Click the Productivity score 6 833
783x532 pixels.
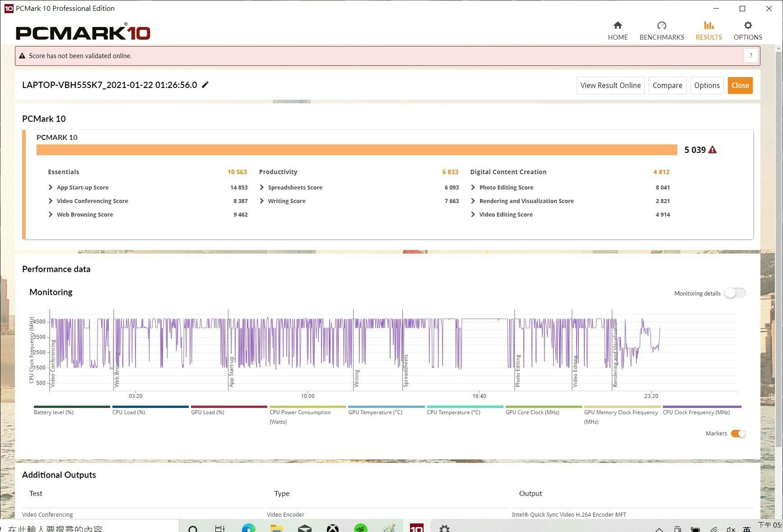coord(450,172)
